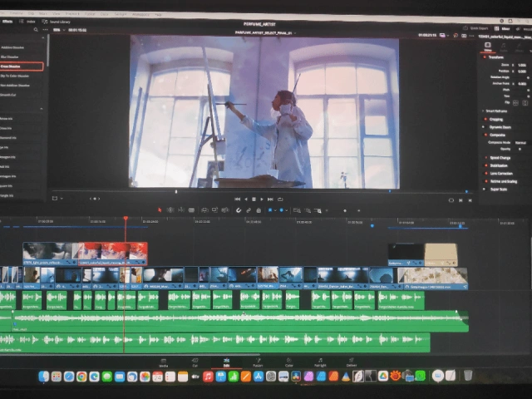Image resolution: width=532 pixels, height=399 pixels.
Task: Open the Sound Library panel
Action: click(x=57, y=22)
